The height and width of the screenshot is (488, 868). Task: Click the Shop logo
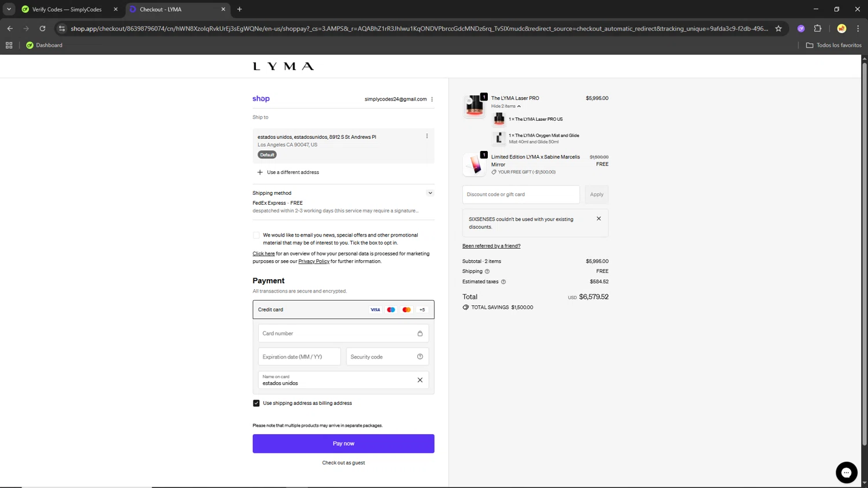pos(261,99)
